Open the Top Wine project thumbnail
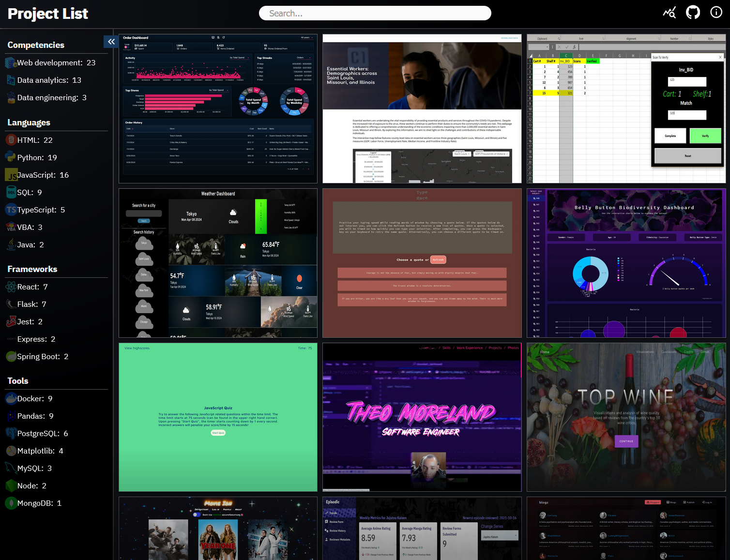 pos(626,417)
